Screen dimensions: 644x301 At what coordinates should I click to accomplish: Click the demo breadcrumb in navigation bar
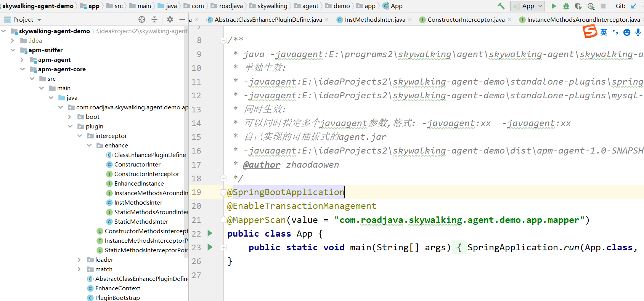(x=337, y=6)
